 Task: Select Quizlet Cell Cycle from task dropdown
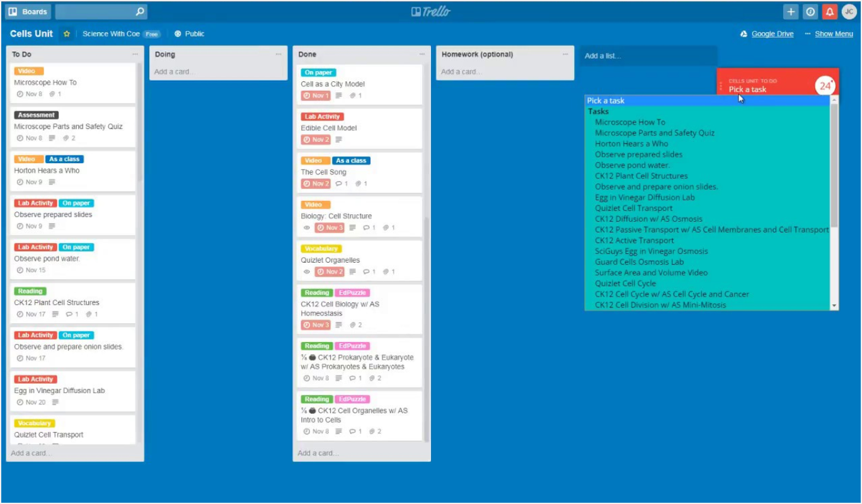point(625,283)
